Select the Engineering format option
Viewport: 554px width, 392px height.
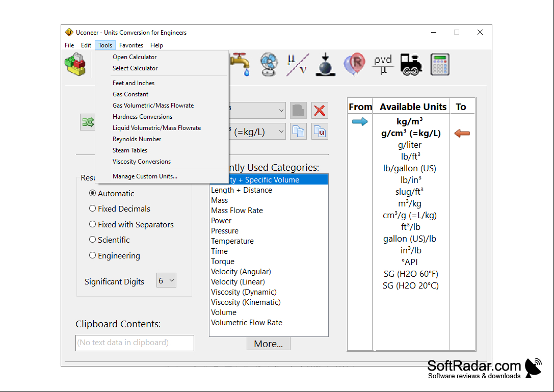point(115,255)
